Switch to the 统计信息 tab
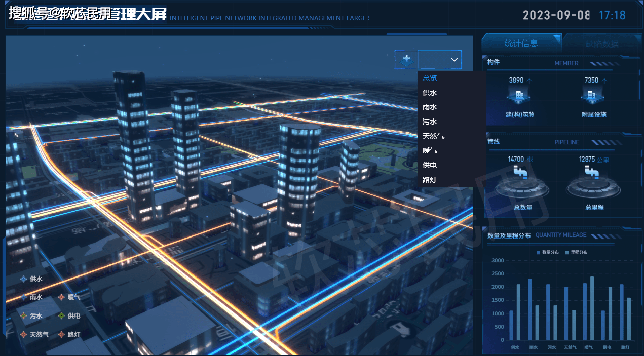The width and height of the screenshot is (644, 356). 521,44
